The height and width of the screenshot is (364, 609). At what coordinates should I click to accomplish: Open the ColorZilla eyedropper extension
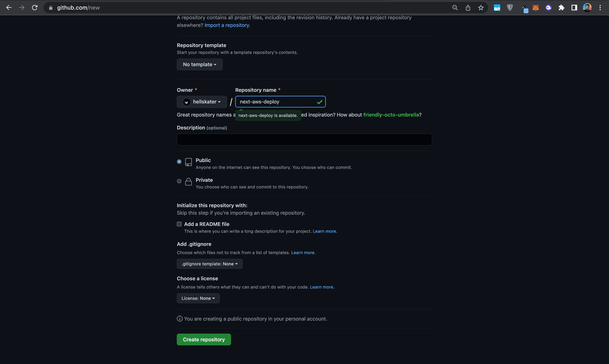[x=525, y=7]
